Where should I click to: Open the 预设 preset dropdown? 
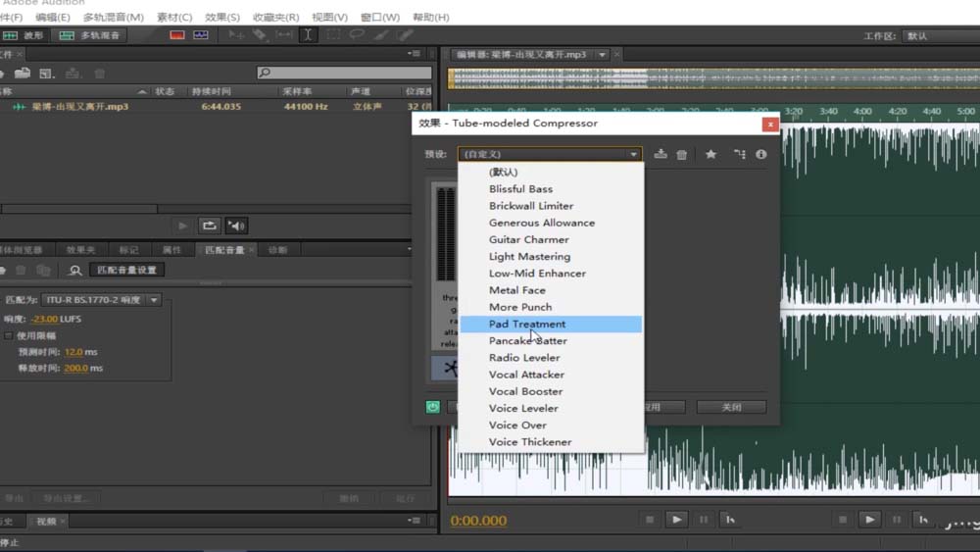[550, 154]
